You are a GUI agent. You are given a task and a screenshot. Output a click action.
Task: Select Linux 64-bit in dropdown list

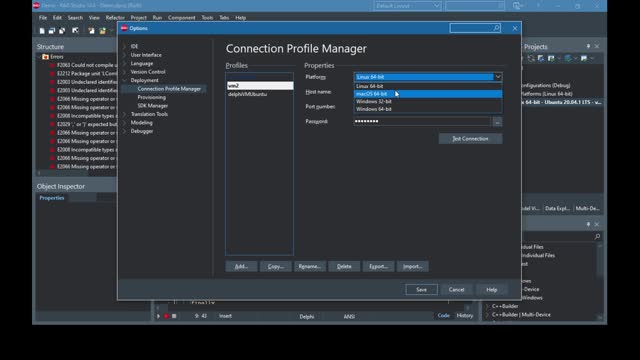point(428,86)
